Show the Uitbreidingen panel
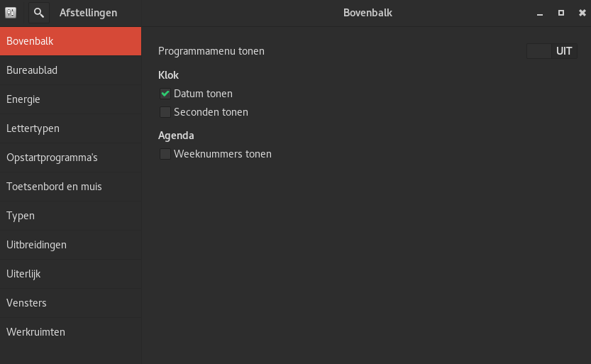This screenshot has height=364, width=591. tap(70, 245)
